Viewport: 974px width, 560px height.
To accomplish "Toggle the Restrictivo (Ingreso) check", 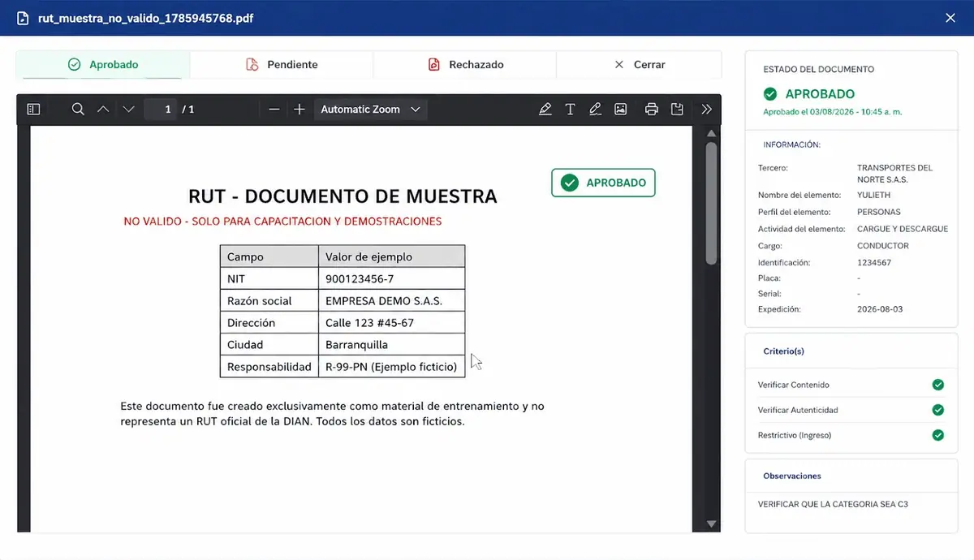I will [x=938, y=435].
